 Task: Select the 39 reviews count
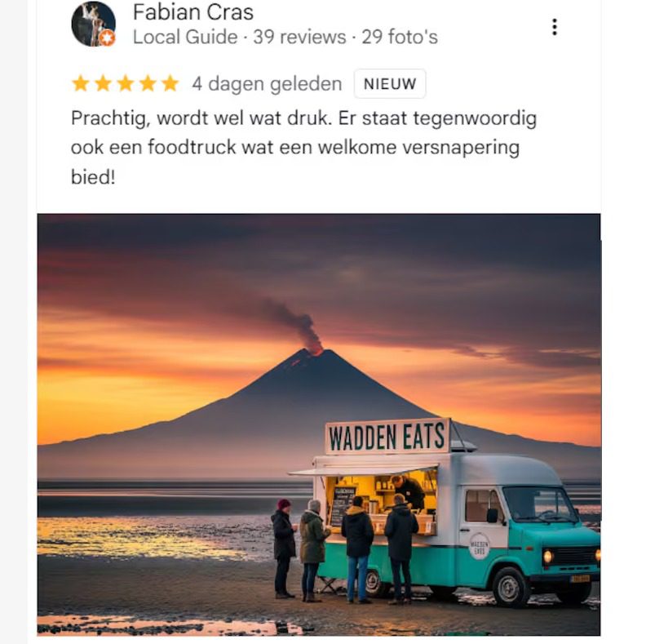point(299,37)
